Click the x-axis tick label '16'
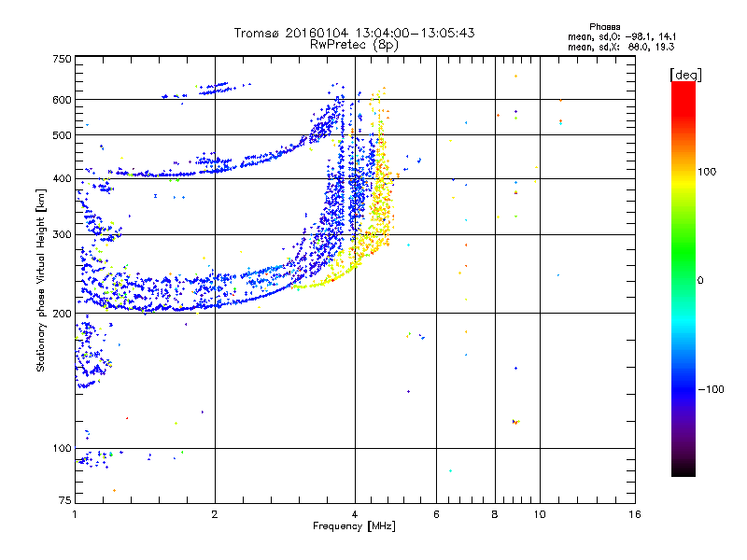The height and width of the screenshot is (560, 747). pyautogui.click(x=635, y=514)
